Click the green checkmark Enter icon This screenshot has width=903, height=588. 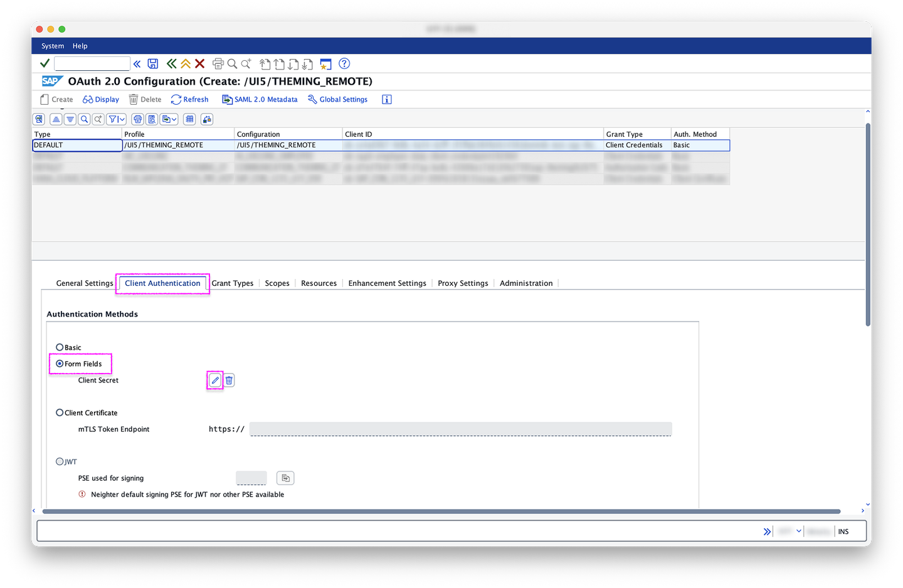click(x=45, y=63)
